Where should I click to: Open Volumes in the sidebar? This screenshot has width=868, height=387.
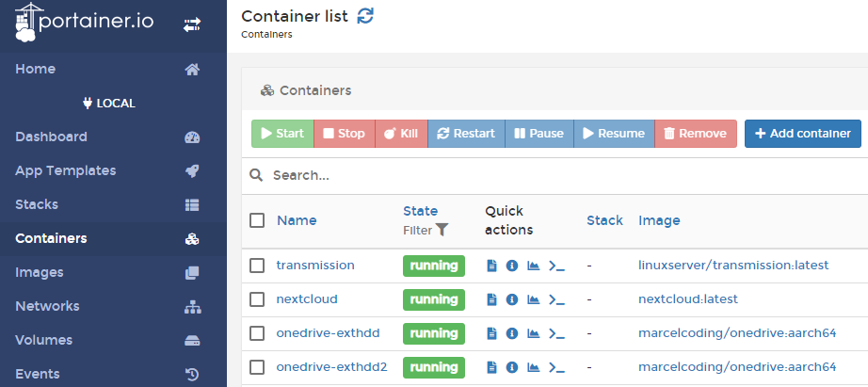point(43,340)
